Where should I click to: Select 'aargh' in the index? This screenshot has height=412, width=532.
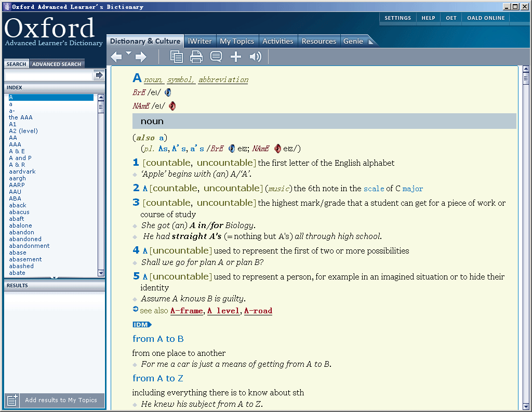click(x=17, y=179)
